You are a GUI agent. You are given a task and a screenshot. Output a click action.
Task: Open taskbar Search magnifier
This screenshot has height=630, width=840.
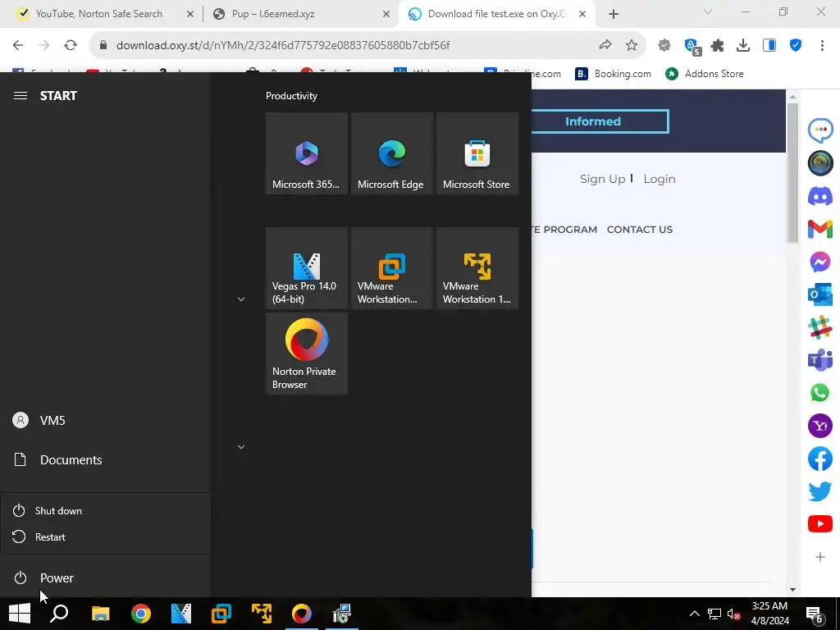click(x=59, y=614)
